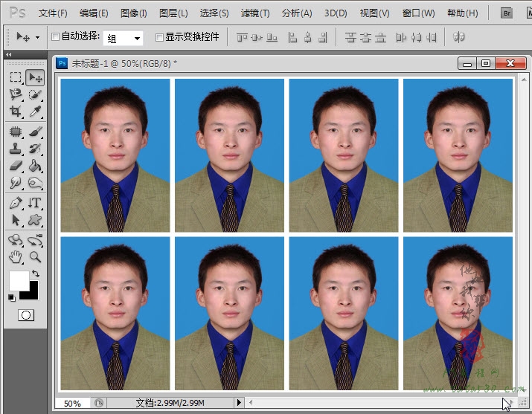Choose the Zoom magnifier tool

point(34,257)
